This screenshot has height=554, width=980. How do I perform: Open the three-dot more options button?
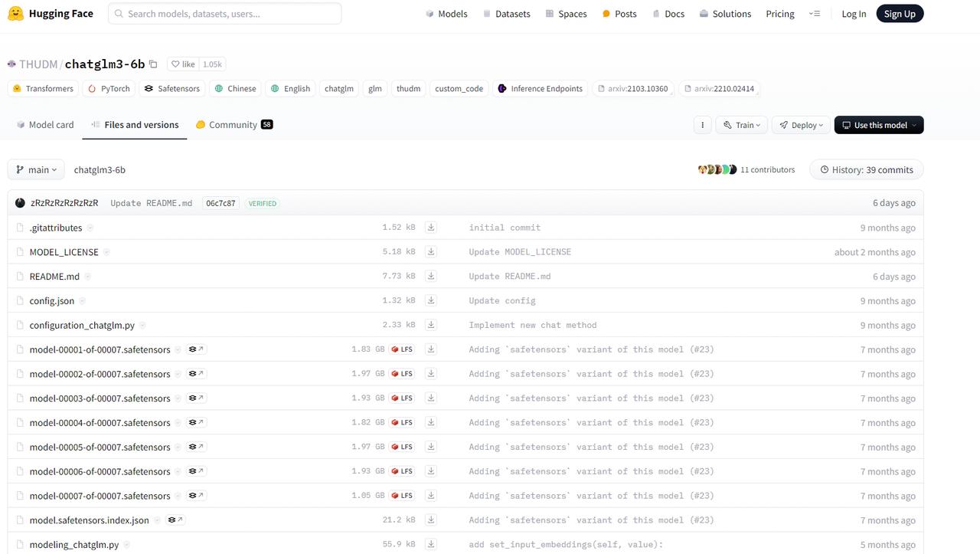(702, 125)
